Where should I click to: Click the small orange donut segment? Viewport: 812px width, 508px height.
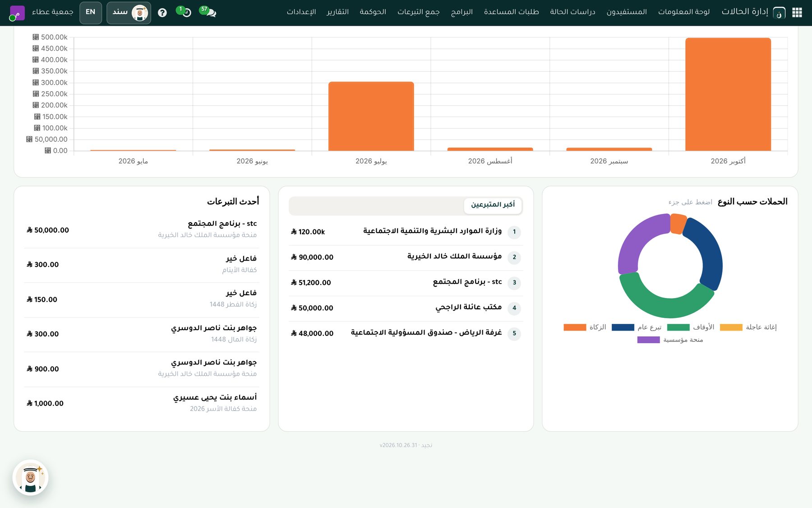click(678, 224)
